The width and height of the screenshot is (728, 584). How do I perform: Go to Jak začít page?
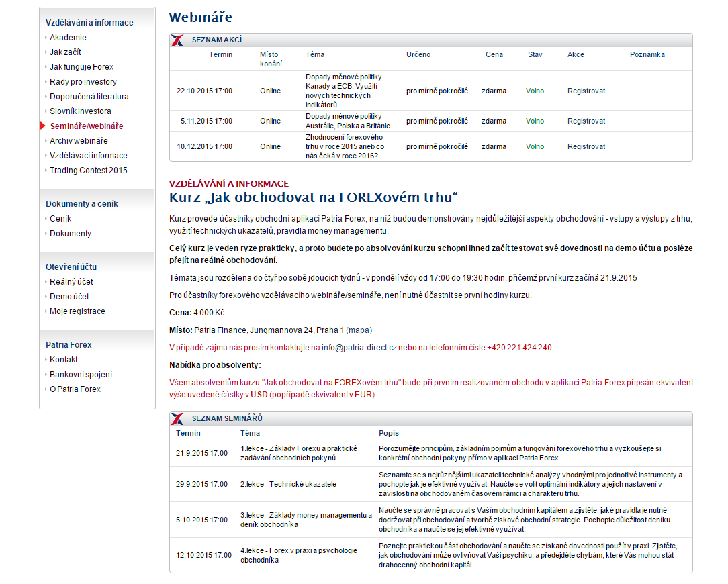65,52
